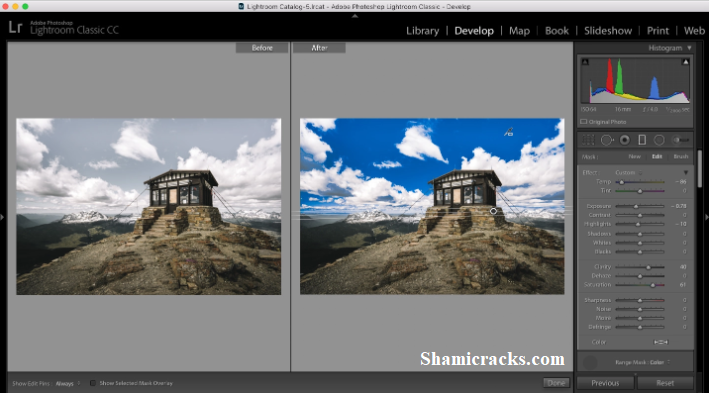709x393 pixels.
Task: Click the Before photo preview
Action: pos(148,207)
